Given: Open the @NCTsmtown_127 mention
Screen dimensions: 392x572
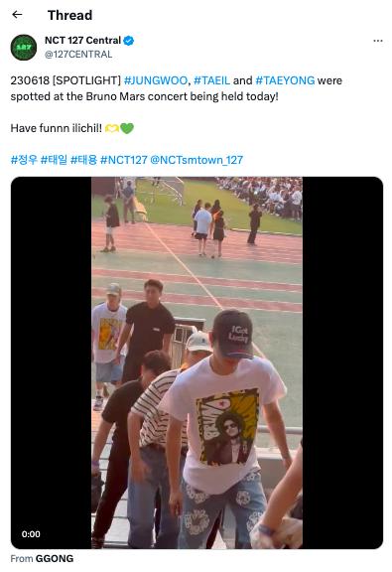Looking at the screenshot, I should click(x=196, y=160).
